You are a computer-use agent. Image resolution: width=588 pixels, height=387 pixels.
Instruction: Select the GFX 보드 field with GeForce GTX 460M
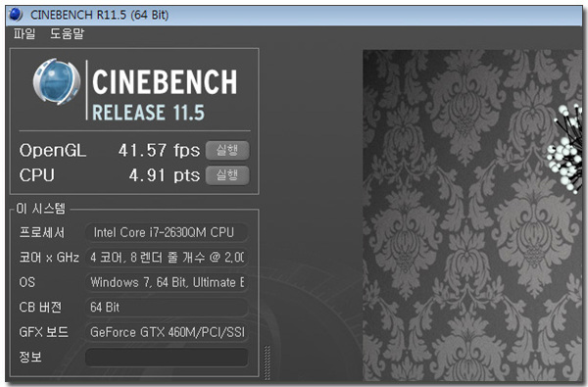click(167, 332)
